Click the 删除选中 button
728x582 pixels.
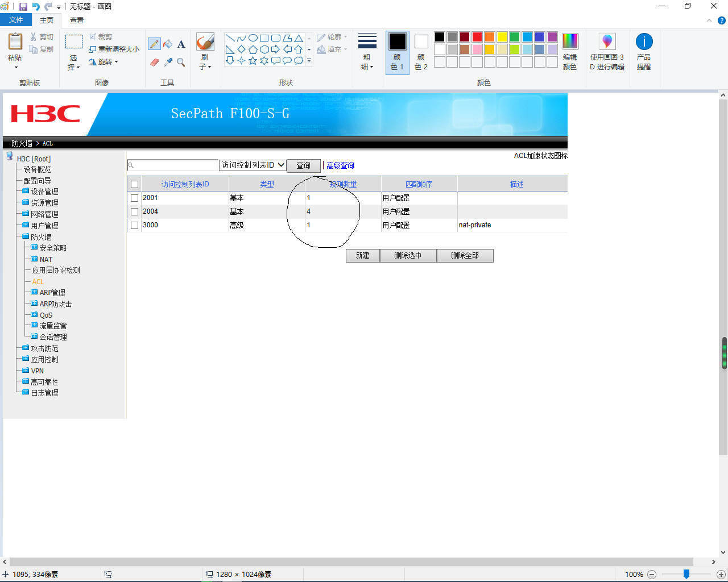pyautogui.click(x=408, y=256)
